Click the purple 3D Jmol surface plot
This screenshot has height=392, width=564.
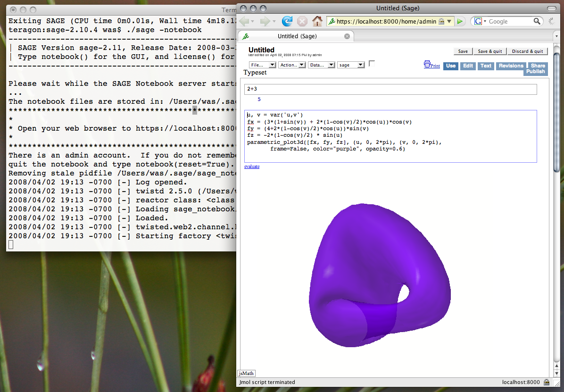click(380, 275)
